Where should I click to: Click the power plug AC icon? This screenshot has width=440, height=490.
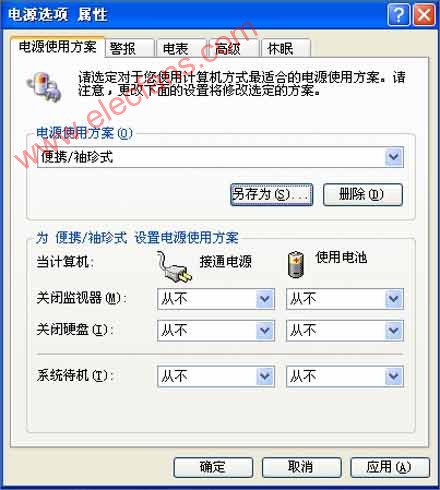click(174, 268)
